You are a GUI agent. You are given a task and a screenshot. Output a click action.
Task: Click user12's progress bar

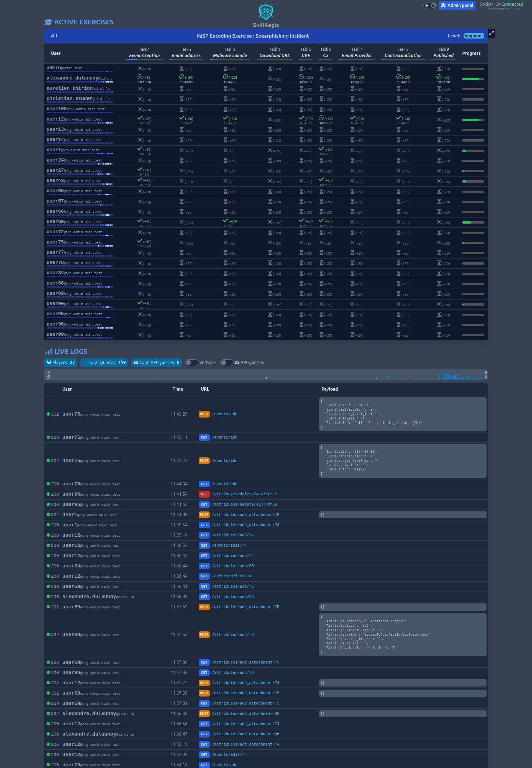click(473, 120)
